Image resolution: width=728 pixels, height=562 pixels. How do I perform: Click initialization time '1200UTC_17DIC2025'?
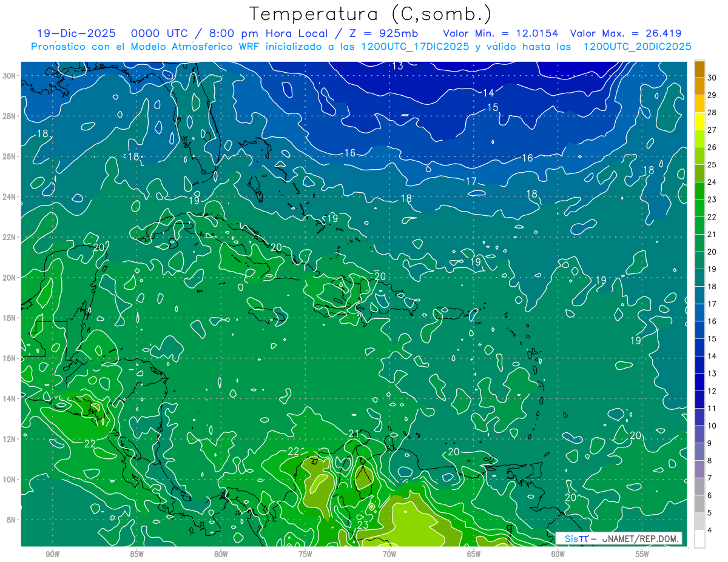click(x=415, y=47)
